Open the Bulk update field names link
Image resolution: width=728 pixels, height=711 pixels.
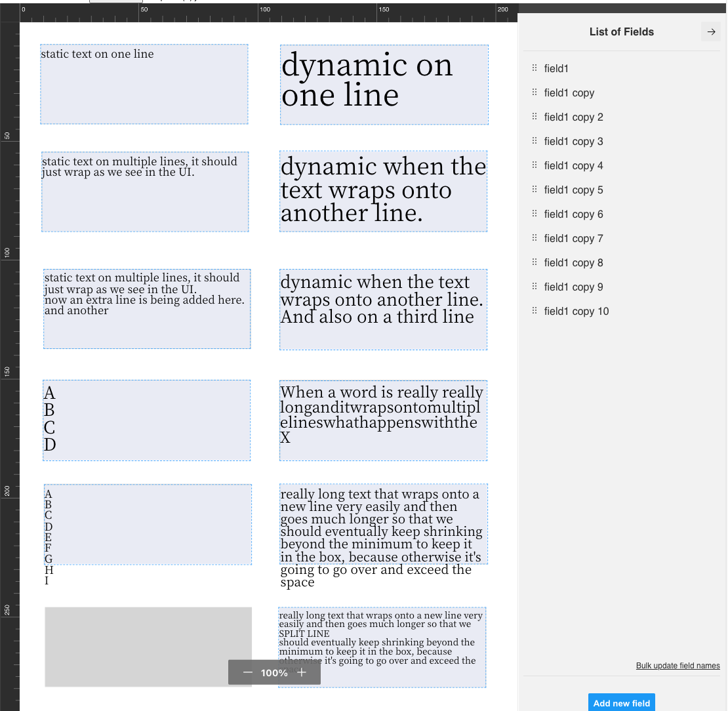pyautogui.click(x=677, y=666)
